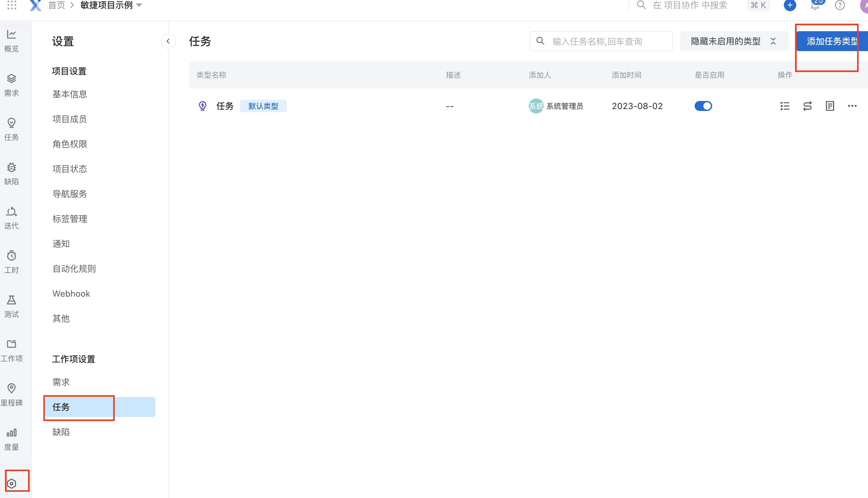Click the task name search field
This screenshot has width=868, height=498.
601,41
